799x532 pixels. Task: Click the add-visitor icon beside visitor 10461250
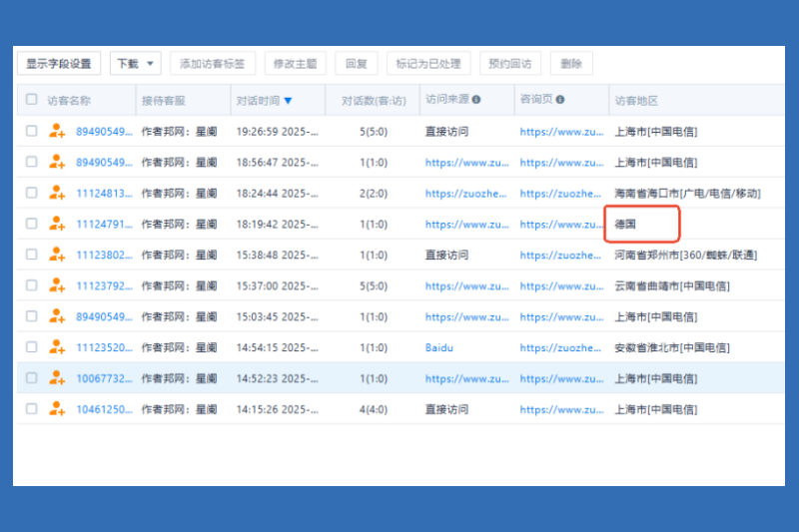57,409
